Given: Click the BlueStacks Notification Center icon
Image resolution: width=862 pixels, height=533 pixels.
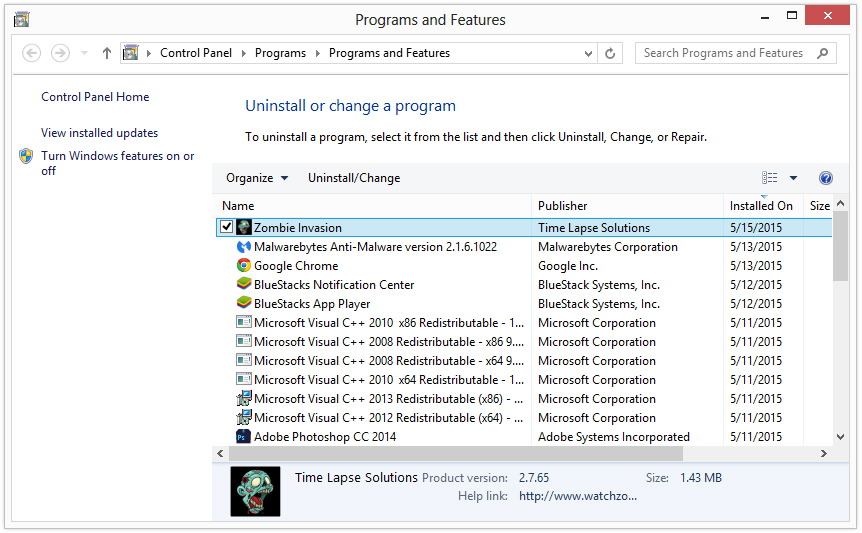Looking at the screenshot, I should (x=243, y=285).
